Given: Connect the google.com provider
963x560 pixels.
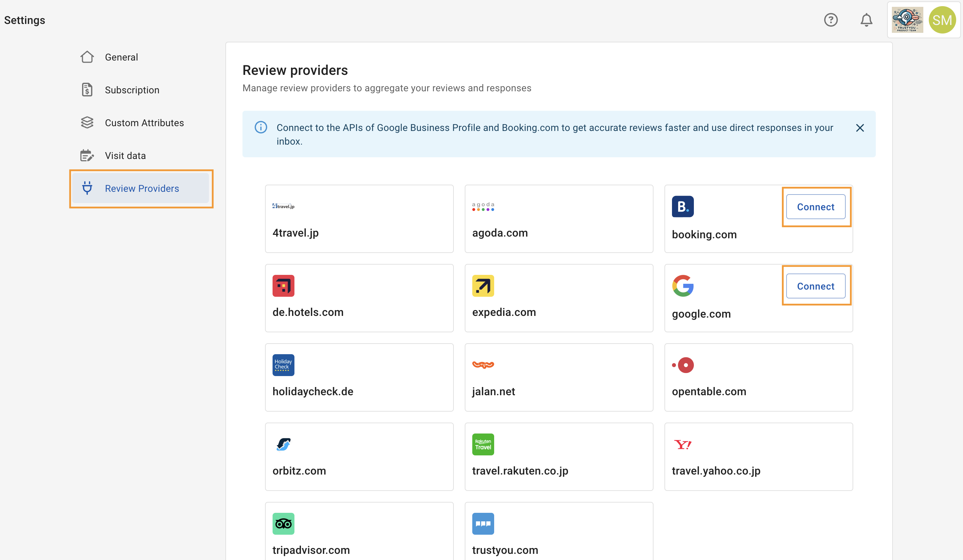Looking at the screenshot, I should [x=816, y=286].
